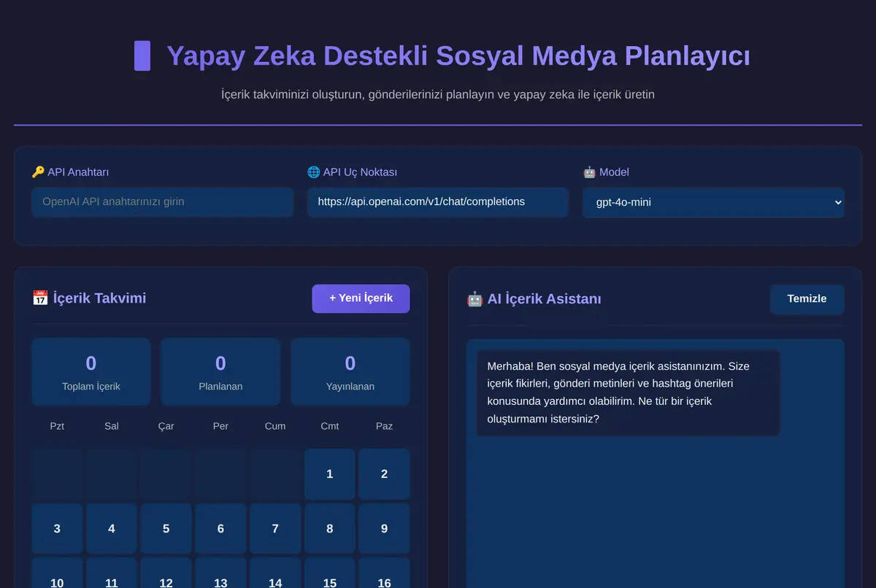Click the Planlanan stat card
876x588 pixels.
click(220, 371)
